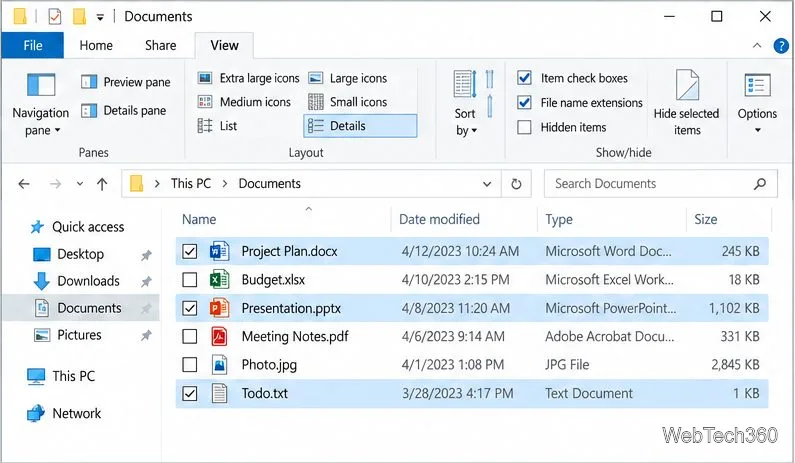Go up one folder level

click(x=102, y=184)
